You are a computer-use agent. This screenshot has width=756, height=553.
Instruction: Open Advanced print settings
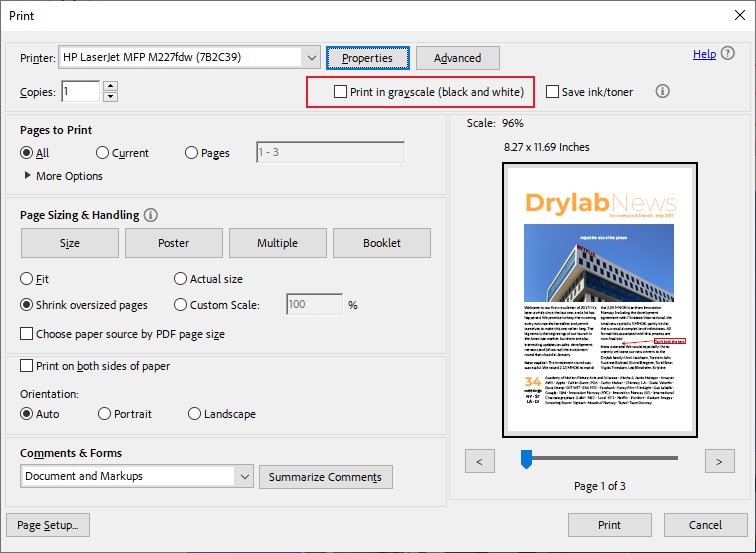pos(458,58)
